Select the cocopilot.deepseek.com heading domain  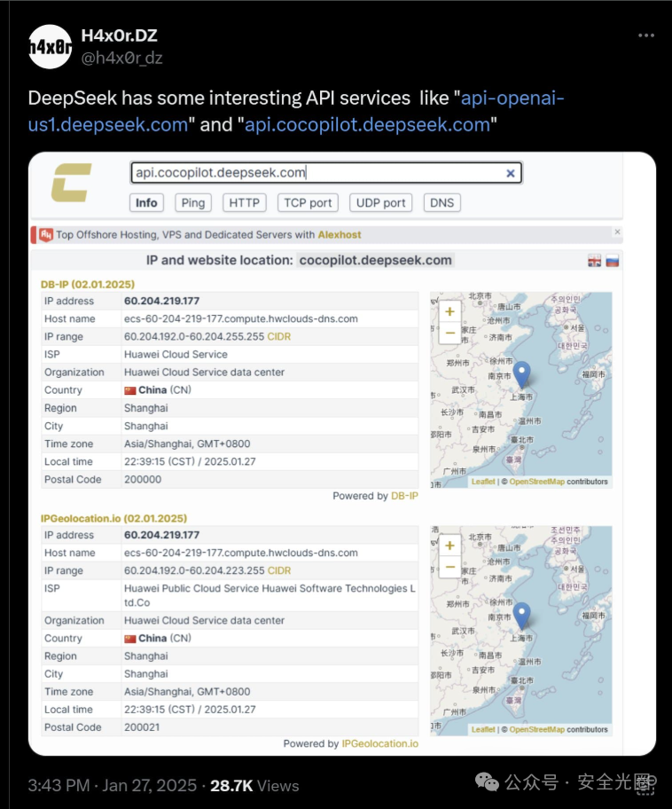point(376,260)
